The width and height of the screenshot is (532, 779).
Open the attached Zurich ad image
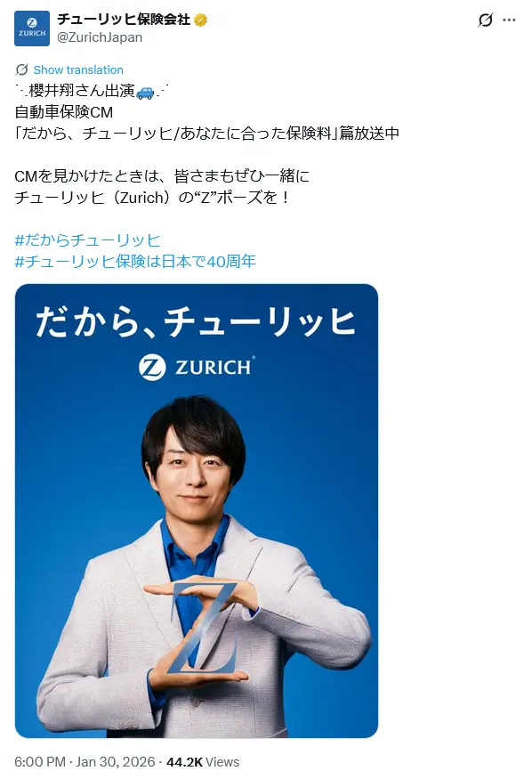197,511
